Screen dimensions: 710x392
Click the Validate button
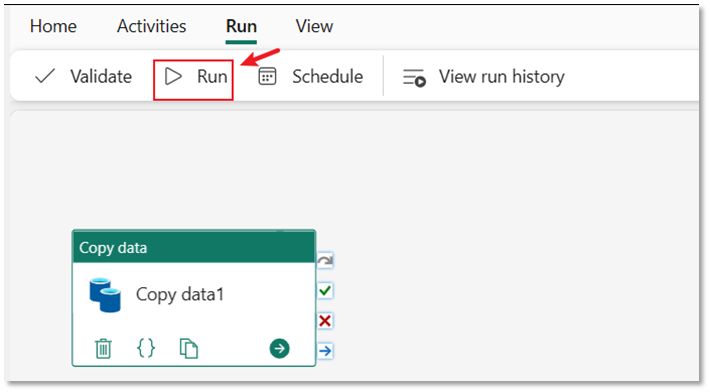83,76
